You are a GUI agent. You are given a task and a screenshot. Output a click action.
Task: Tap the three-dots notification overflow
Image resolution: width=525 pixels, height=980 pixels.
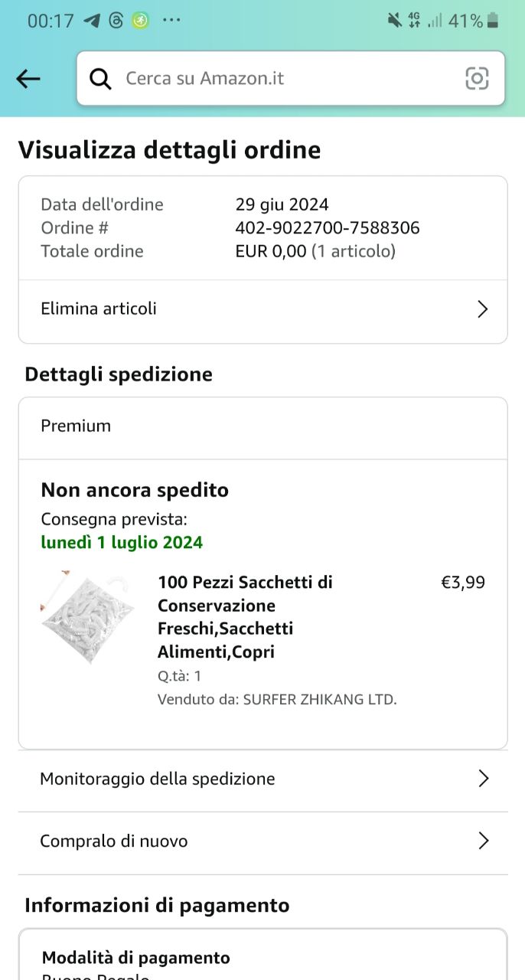pos(171,21)
